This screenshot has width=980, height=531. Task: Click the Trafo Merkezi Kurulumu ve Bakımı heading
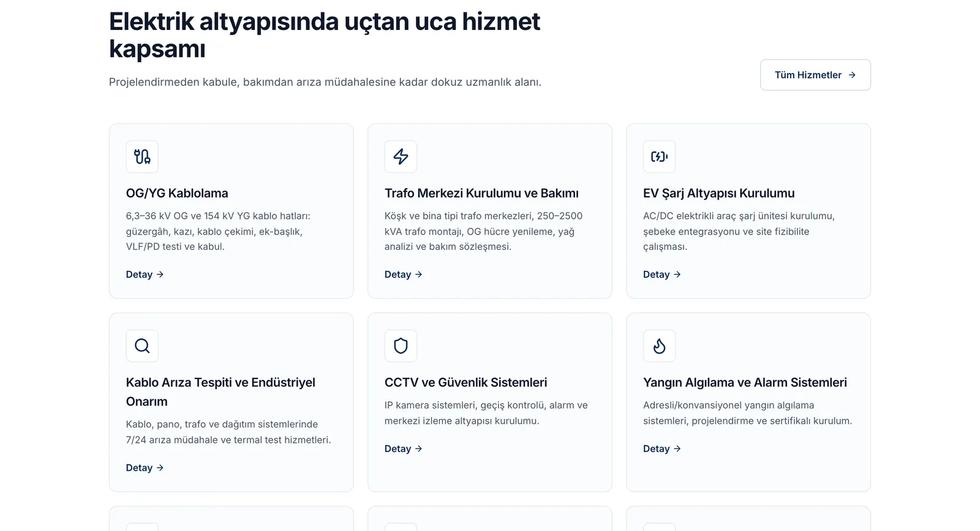coord(481,194)
